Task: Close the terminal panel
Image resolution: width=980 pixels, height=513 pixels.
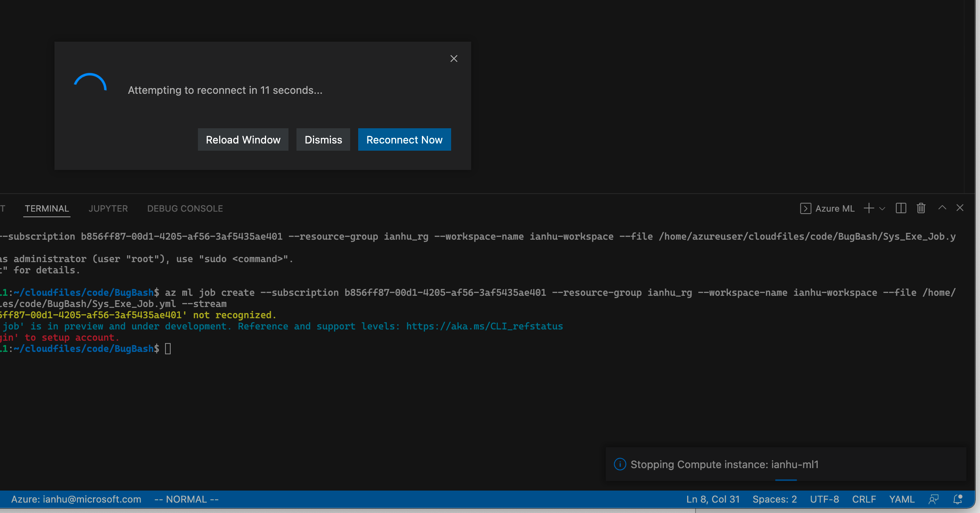Action: [x=960, y=208]
